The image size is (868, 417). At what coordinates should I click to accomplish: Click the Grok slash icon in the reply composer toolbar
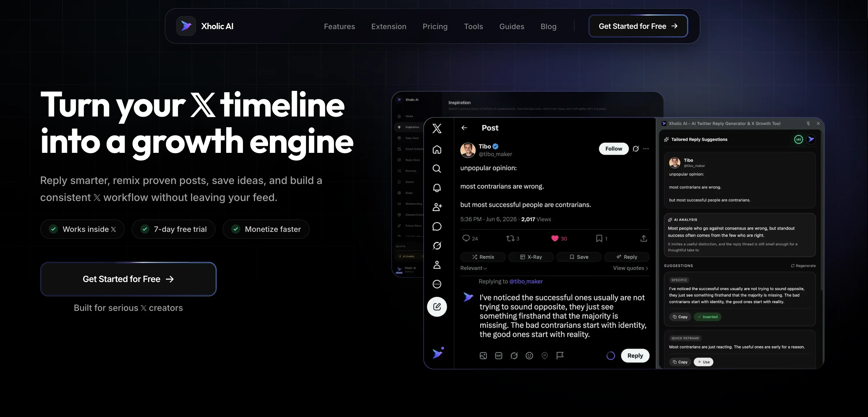click(514, 355)
